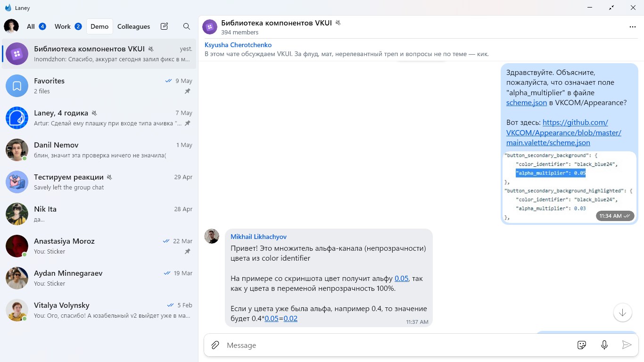Screen dimensions: 644x362
Task: Click the scheme.json link in the message
Action: tap(527, 102)
